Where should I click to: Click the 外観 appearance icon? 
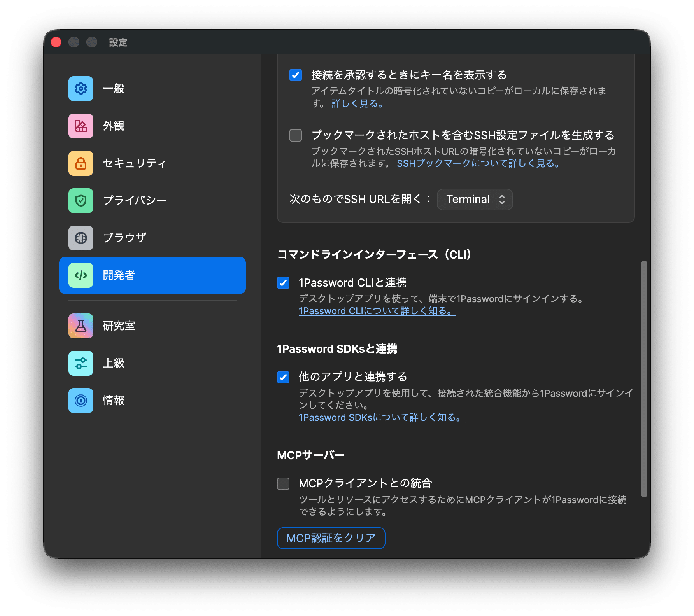coord(81,126)
